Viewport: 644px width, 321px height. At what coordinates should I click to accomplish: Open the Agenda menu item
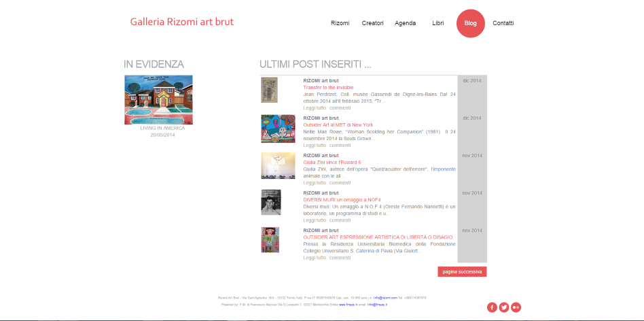coord(405,23)
